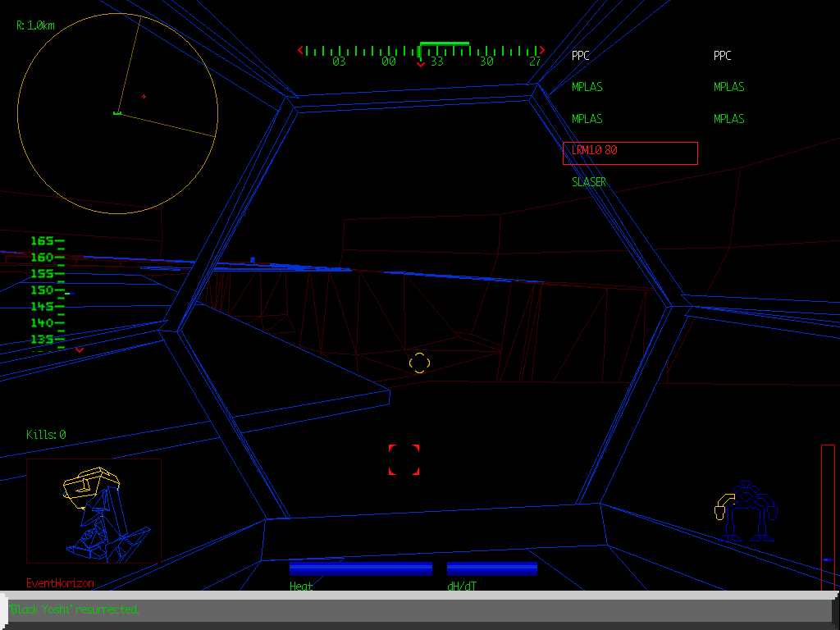This screenshot has height=630, width=840.
Task: Click the yellow circular aiming crosshair
Action: 418,363
